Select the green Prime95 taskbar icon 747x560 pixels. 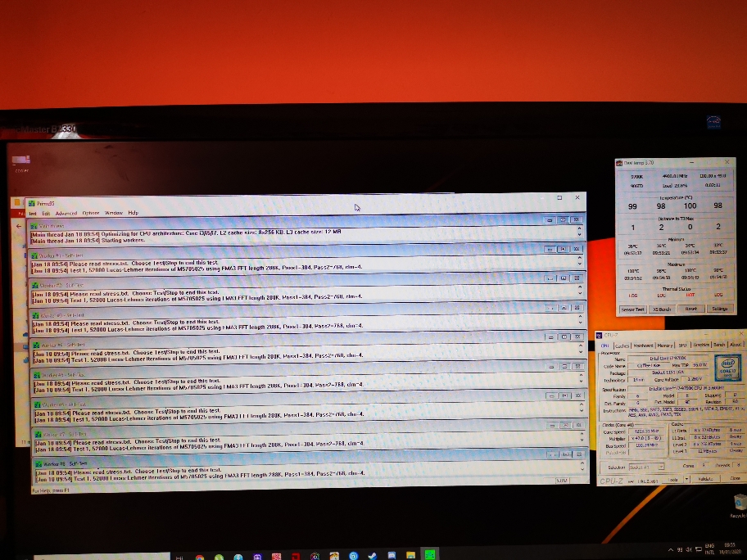pyautogui.click(x=430, y=555)
